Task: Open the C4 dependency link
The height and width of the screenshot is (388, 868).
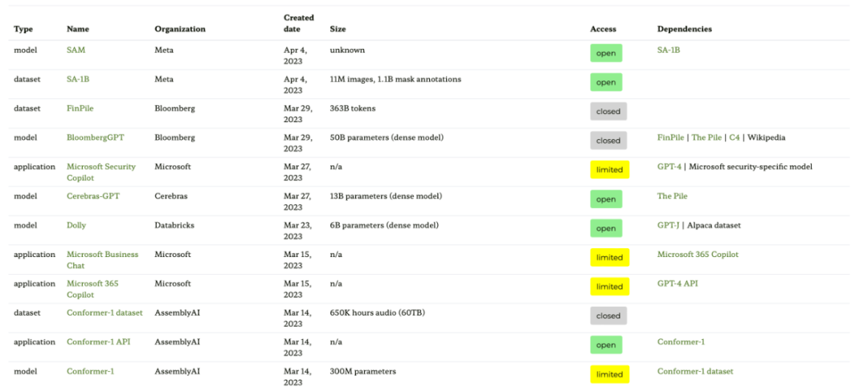Action: [x=734, y=137]
